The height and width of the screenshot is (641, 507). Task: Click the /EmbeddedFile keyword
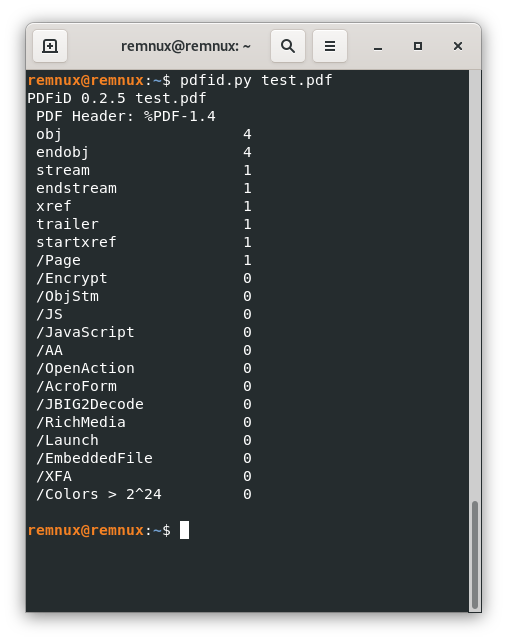click(94, 458)
